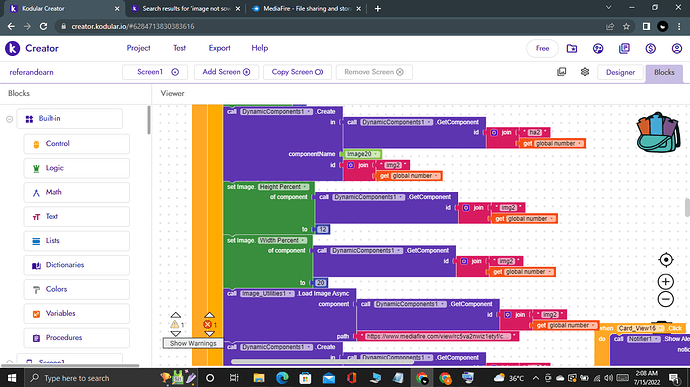
Task: Open Logic blocks drawer
Action: [77, 168]
